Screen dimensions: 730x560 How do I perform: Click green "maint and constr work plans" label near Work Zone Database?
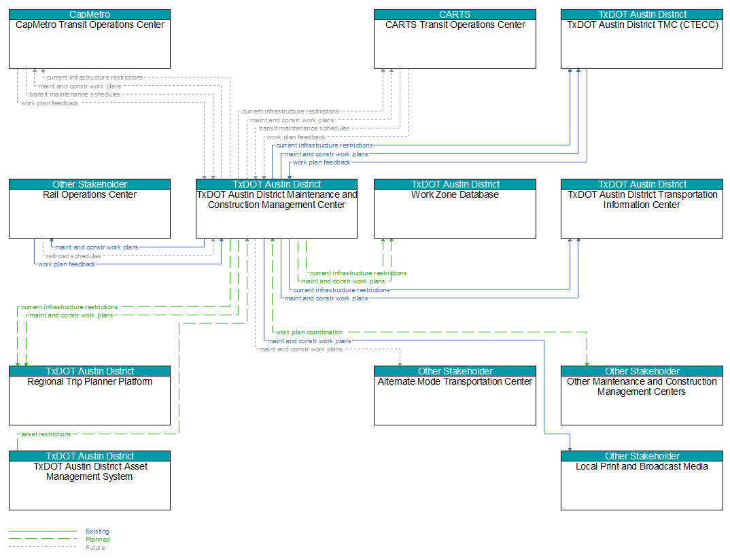click(343, 281)
